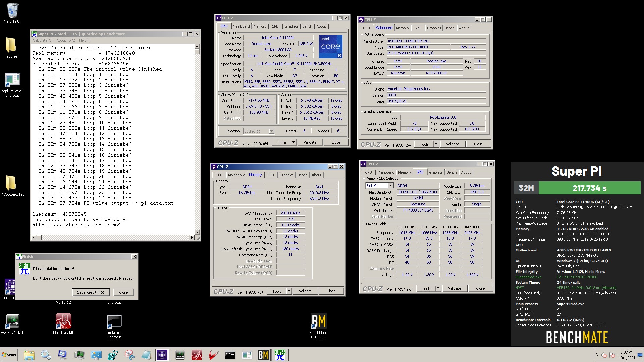Launch BenchMate 0.10.7.2 desktop icon
This screenshot has height=362, width=644.
pyautogui.click(x=318, y=326)
